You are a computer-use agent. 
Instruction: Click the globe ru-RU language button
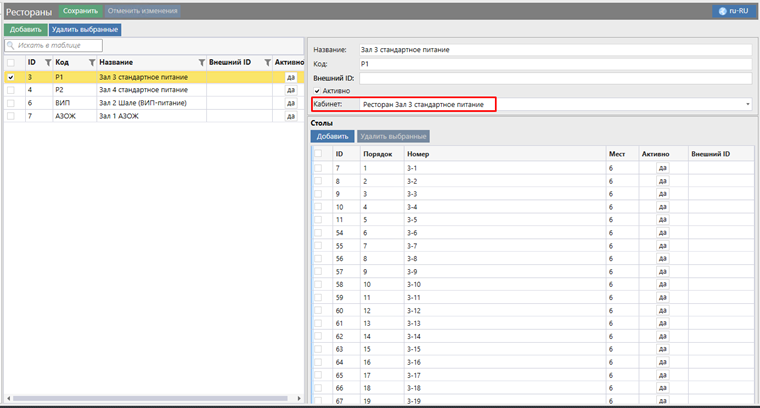(x=733, y=10)
